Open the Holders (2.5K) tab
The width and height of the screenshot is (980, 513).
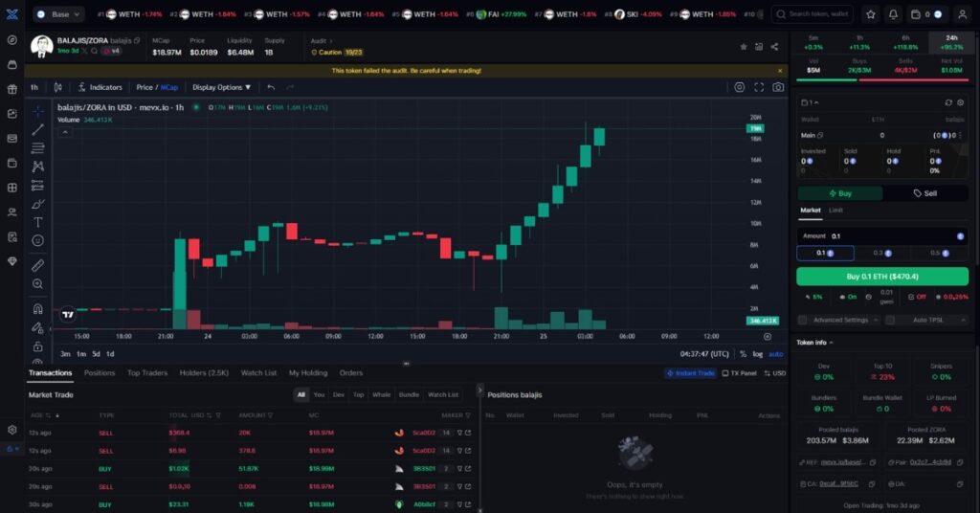coord(204,373)
